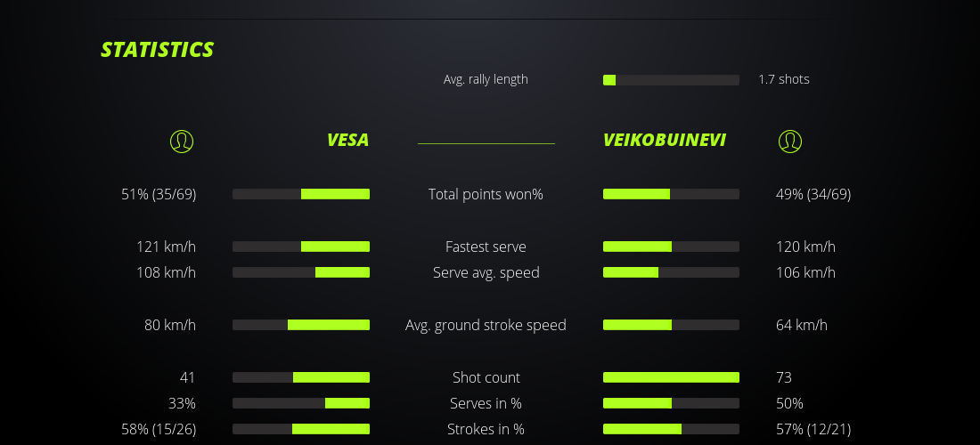This screenshot has width=980, height=445.
Task: Click Vesa's Fastest serve bar
Action: (301, 247)
